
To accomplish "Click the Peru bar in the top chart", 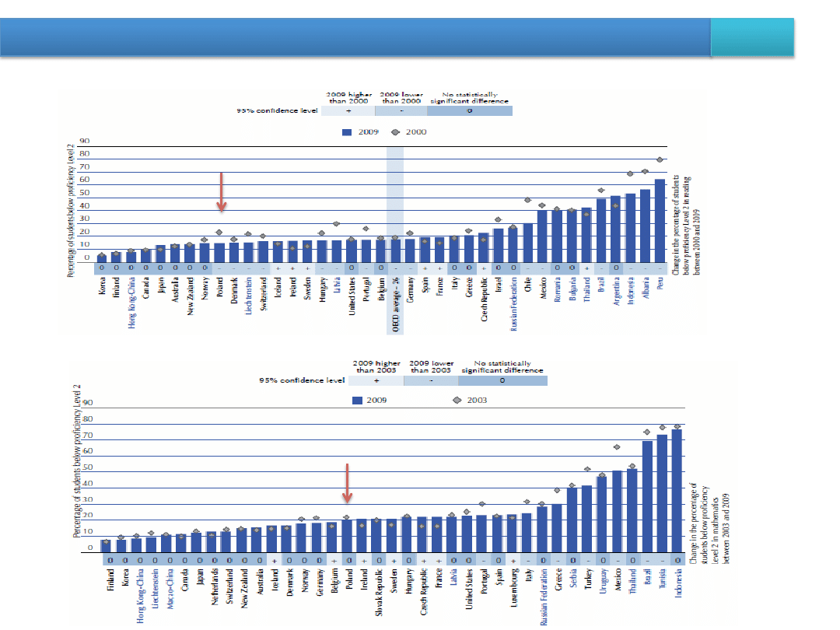I will (660, 220).
